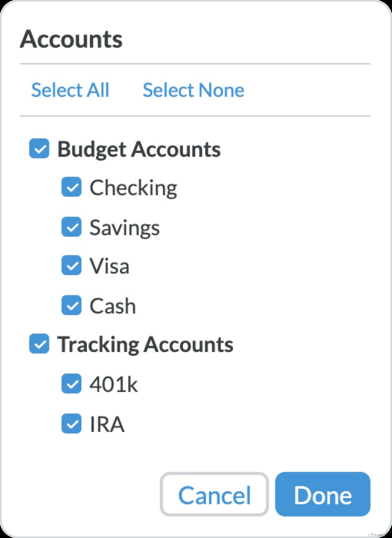The image size is (392, 538).
Task: Clear all selections using Select None
Action: [193, 90]
